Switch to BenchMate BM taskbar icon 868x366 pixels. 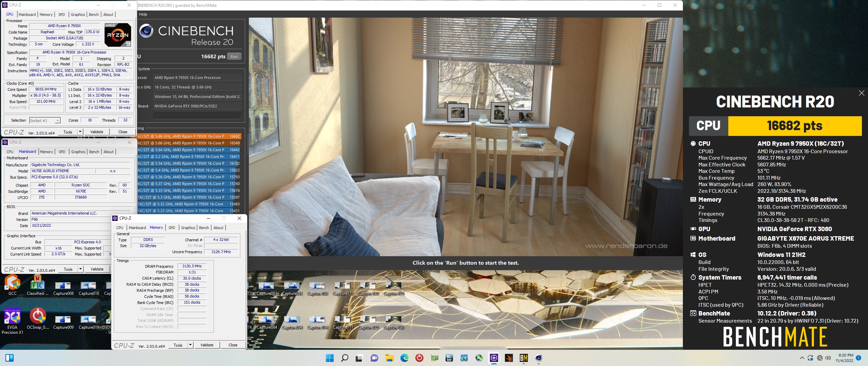(x=524, y=358)
